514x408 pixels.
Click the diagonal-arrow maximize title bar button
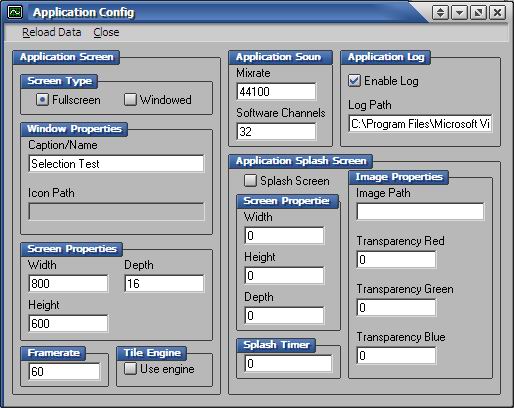point(478,13)
